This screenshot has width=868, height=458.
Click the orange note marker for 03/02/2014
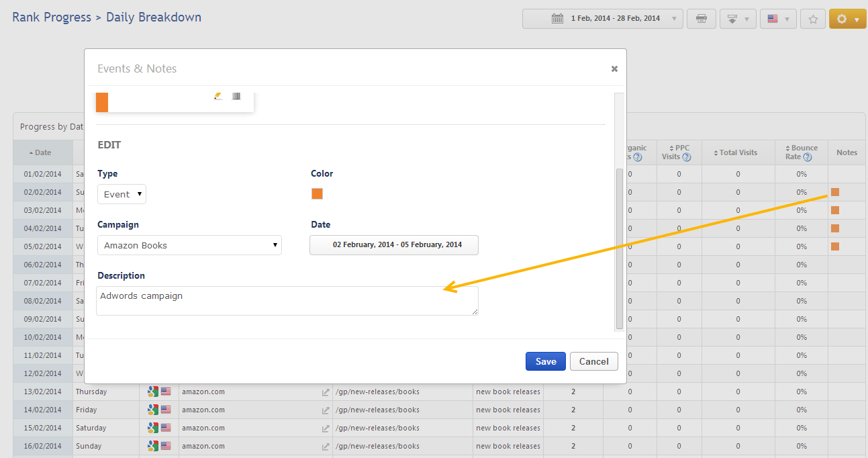click(835, 210)
